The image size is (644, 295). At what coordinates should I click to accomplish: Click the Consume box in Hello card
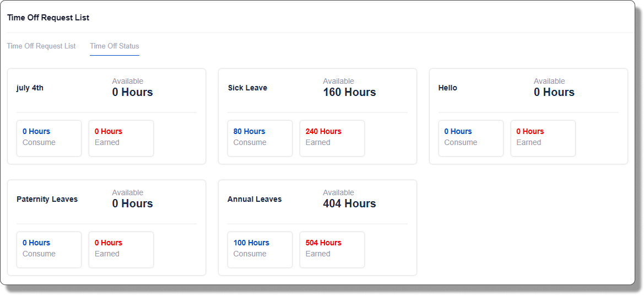point(470,138)
